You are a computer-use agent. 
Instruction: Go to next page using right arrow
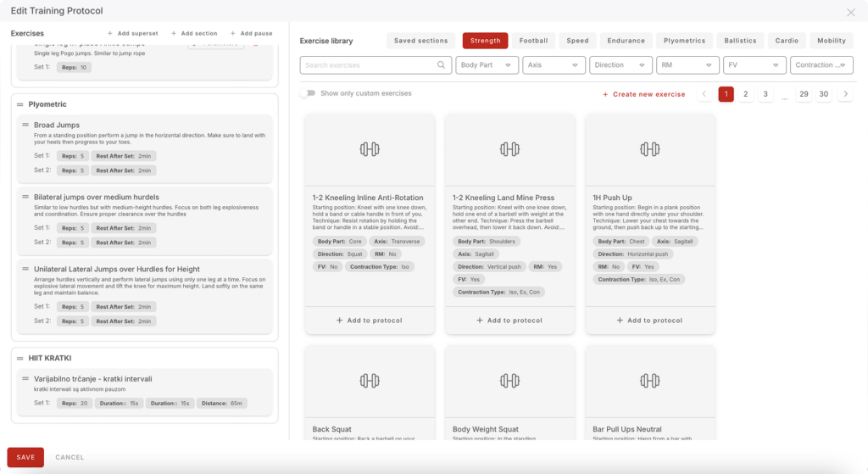click(844, 94)
